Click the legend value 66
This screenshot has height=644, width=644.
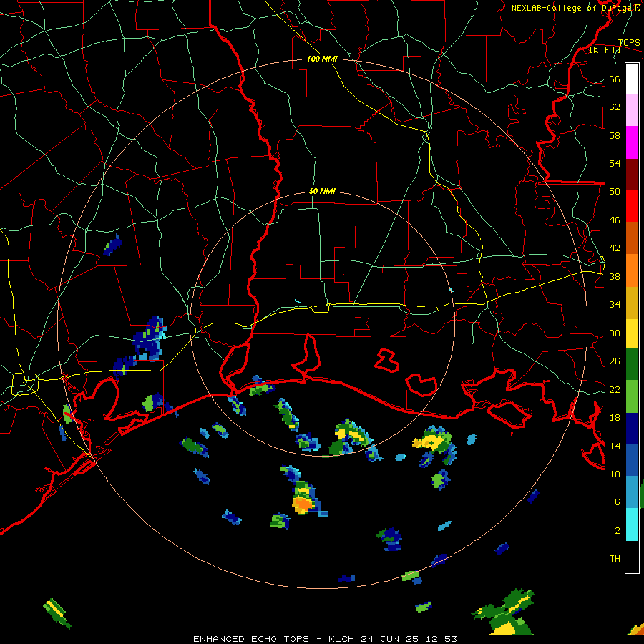click(615, 79)
